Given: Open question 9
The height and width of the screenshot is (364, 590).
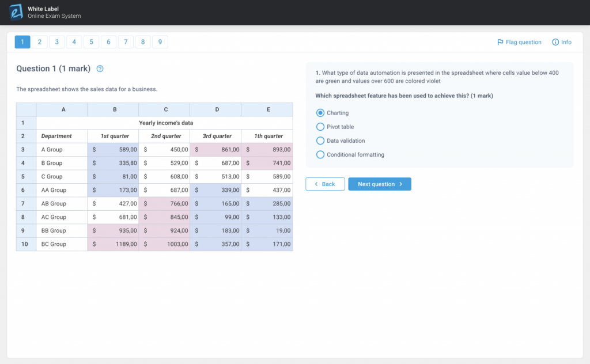Looking at the screenshot, I should [160, 41].
